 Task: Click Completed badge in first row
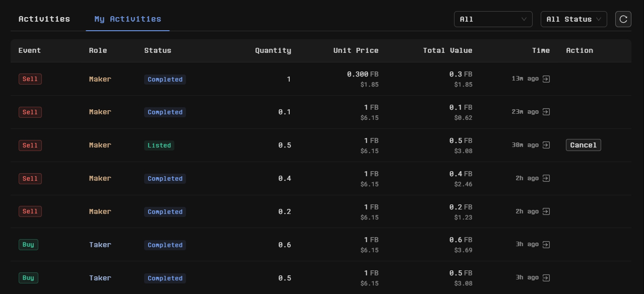pyautogui.click(x=165, y=80)
